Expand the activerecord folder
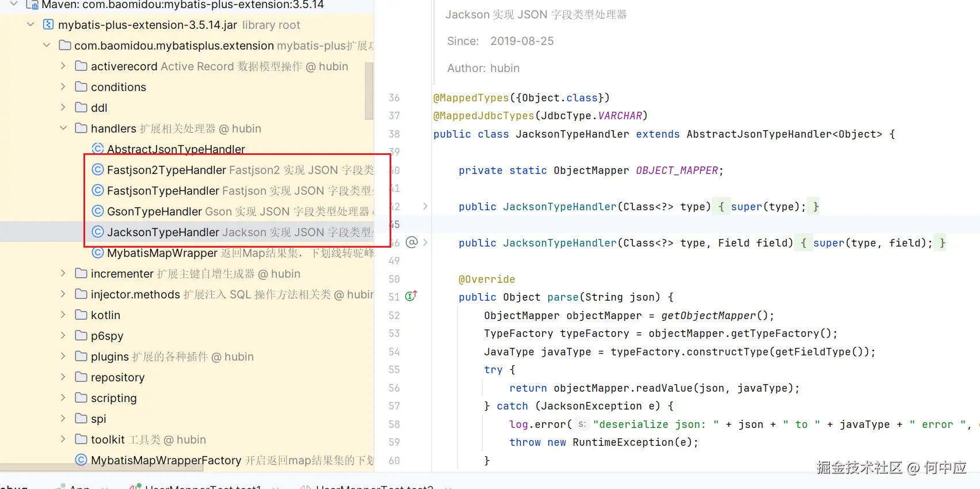The height and width of the screenshot is (489, 980). click(x=63, y=66)
